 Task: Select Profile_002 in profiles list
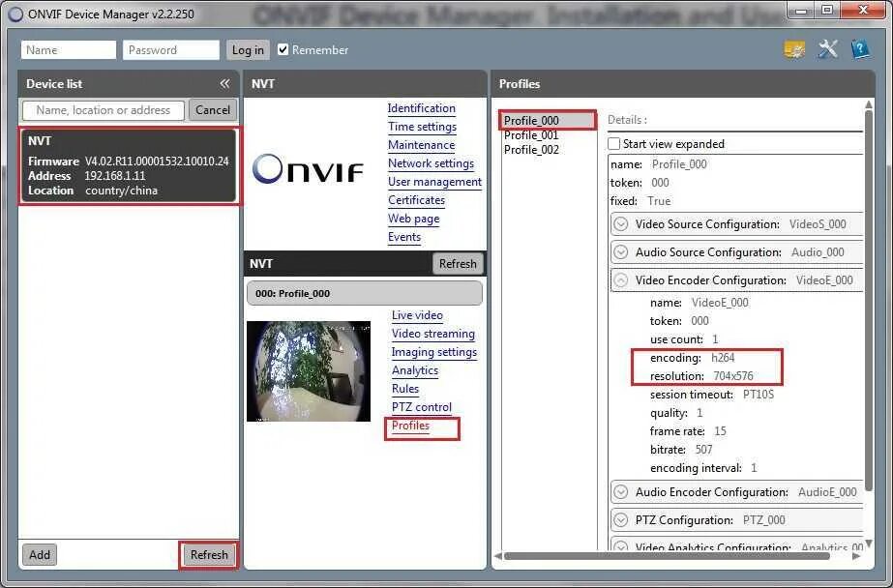coord(531,150)
